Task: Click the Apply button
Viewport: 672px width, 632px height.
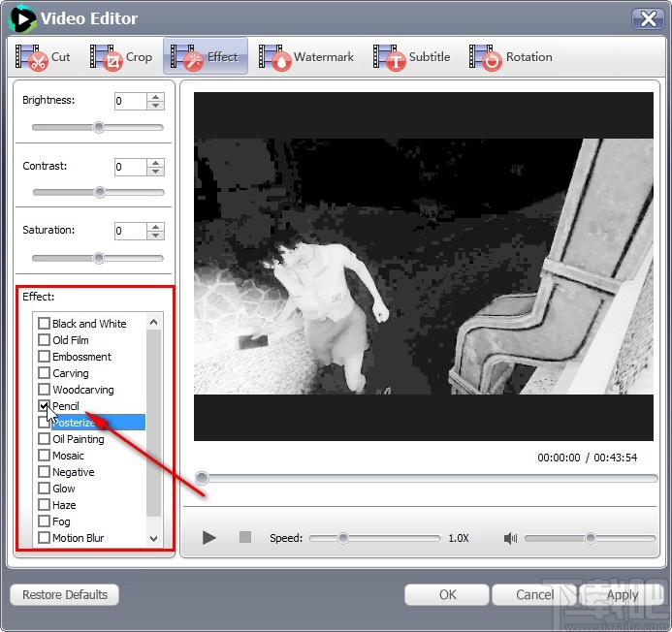Action: point(622,595)
